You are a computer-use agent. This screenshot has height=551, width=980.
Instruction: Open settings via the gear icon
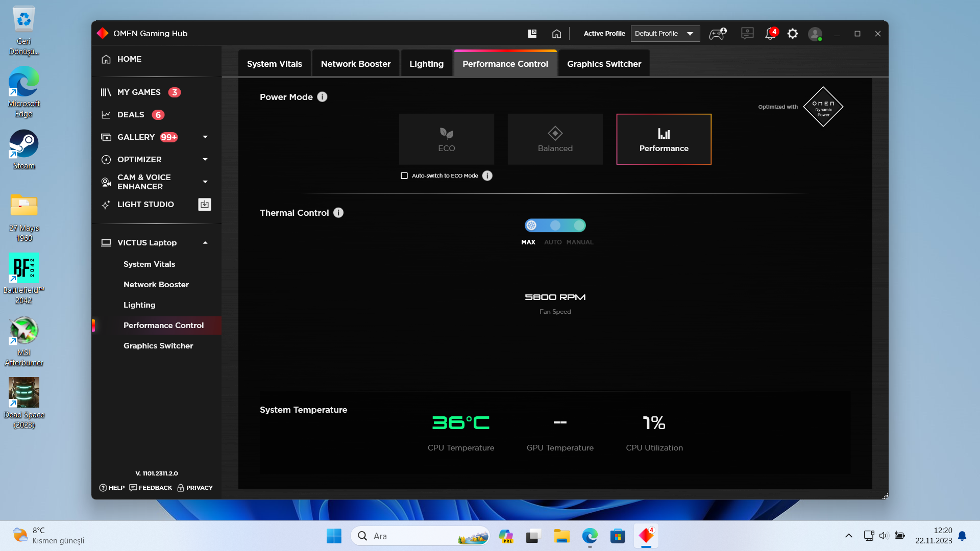tap(792, 34)
